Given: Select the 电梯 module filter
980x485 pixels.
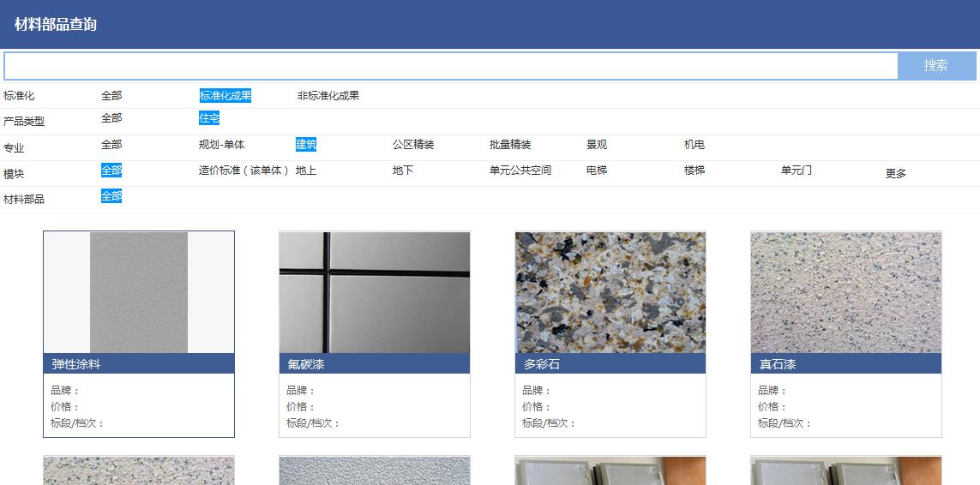Looking at the screenshot, I should 597,171.
